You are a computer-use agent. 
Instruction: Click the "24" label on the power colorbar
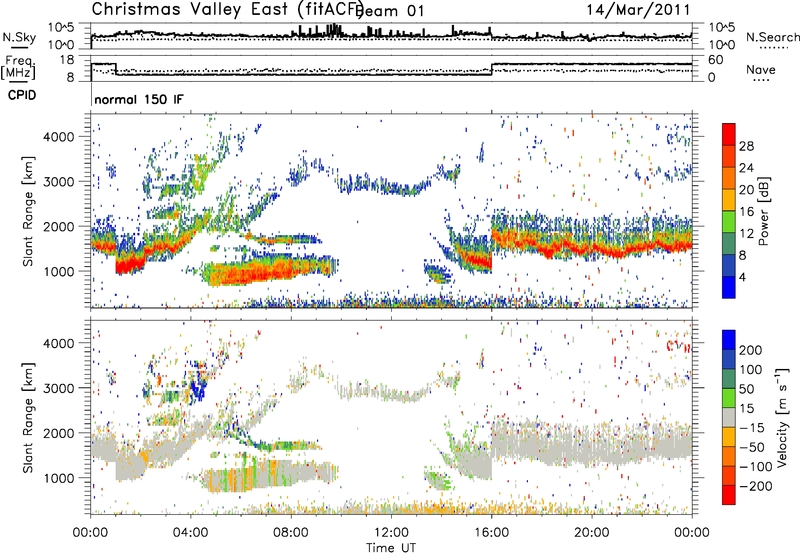(x=746, y=168)
